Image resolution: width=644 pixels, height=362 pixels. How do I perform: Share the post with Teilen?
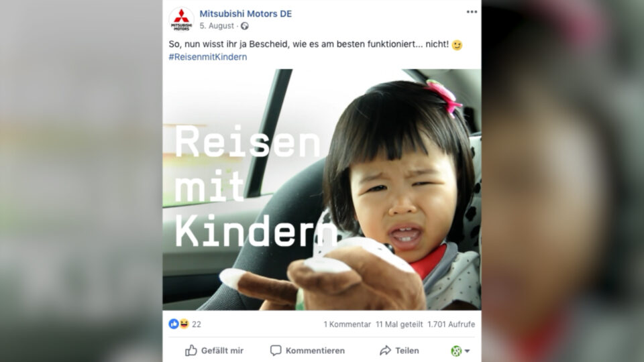coord(407,351)
